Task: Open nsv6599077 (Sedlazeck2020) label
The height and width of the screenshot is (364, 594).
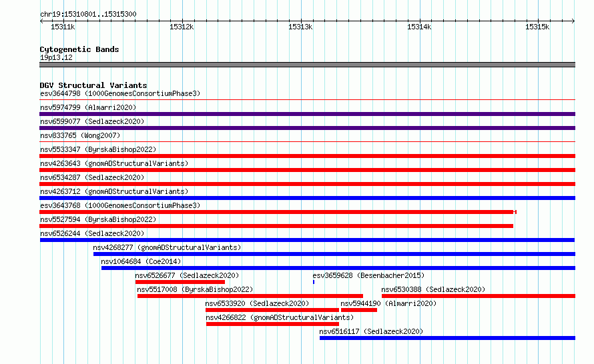Action: 92,121
